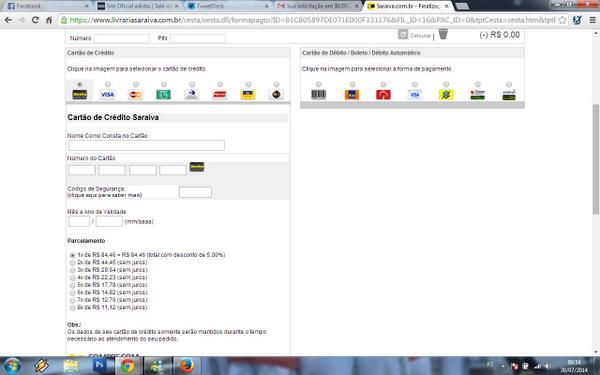Go back with the browser back arrow

pyautogui.click(x=8, y=20)
